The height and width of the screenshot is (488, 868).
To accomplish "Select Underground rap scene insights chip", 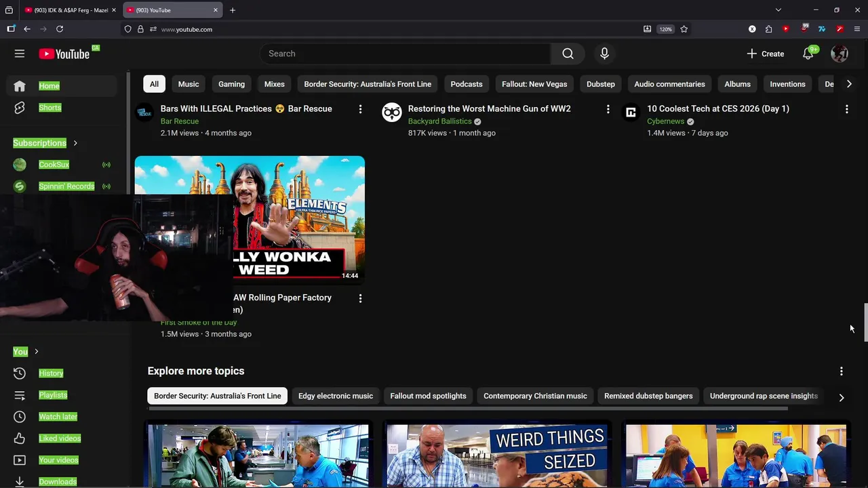I will point(764,396).
